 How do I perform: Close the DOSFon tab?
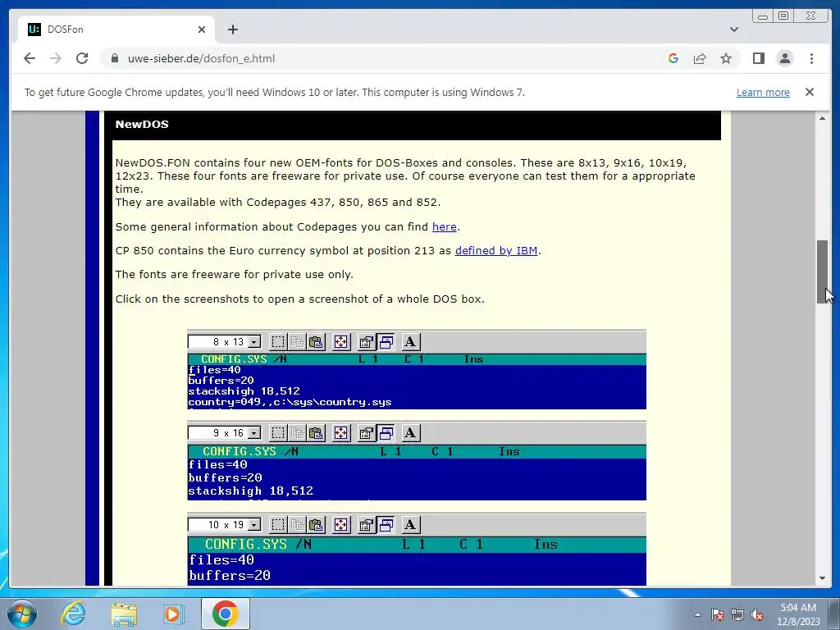202,30
